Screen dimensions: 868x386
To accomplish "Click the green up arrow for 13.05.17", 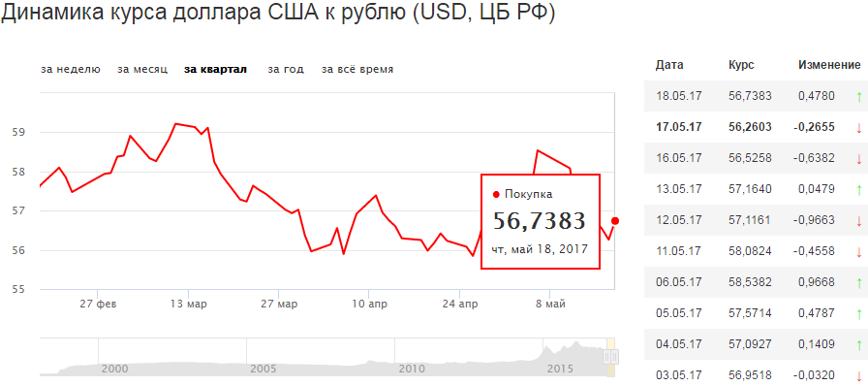I will click(x=858, y=190).
